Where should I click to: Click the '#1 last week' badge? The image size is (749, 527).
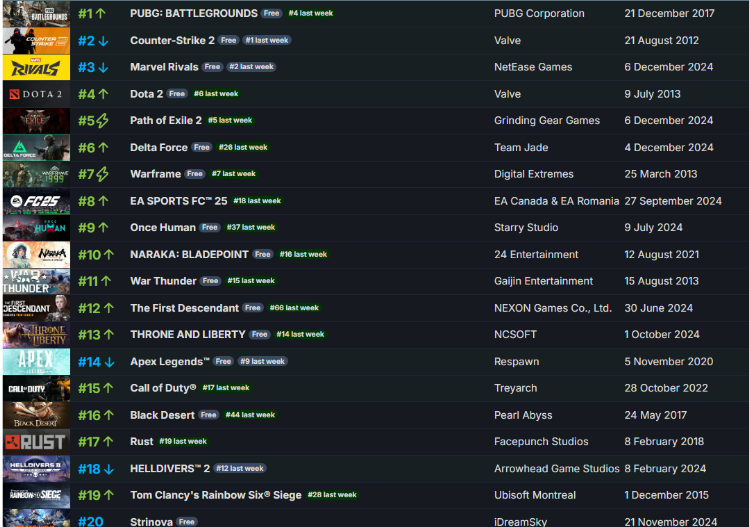[267, 40]
